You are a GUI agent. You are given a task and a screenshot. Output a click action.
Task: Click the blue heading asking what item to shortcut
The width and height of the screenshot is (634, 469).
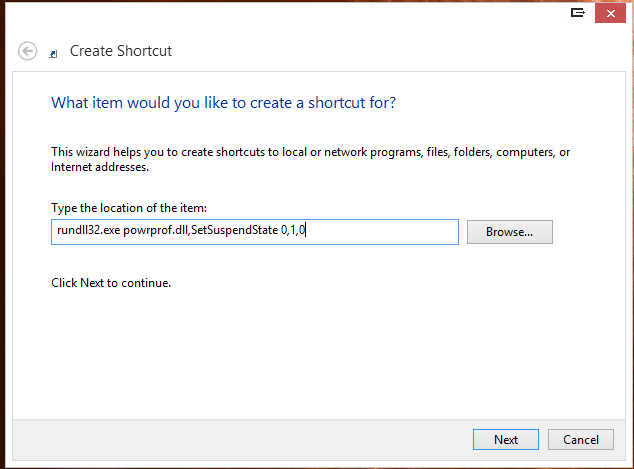[x=223, y=103]
